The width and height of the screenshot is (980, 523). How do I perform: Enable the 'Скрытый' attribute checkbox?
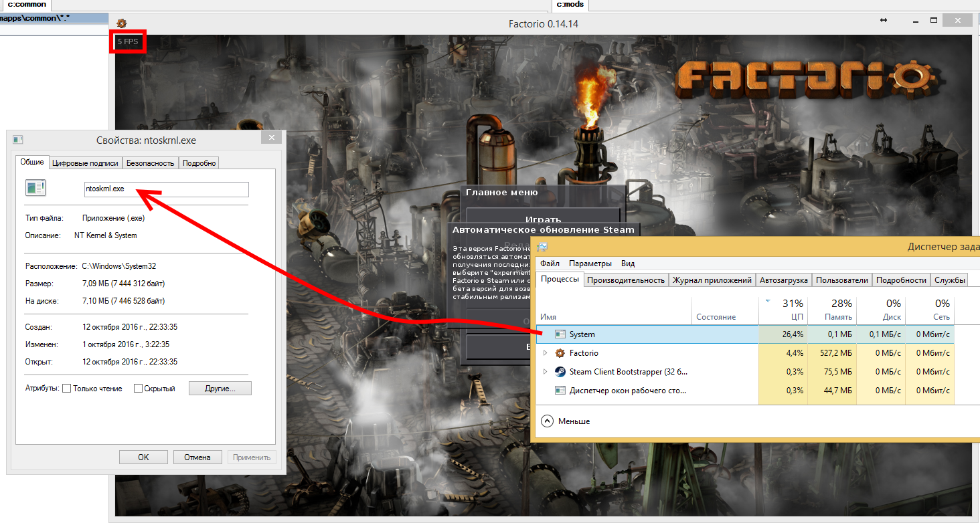(138, 389)
